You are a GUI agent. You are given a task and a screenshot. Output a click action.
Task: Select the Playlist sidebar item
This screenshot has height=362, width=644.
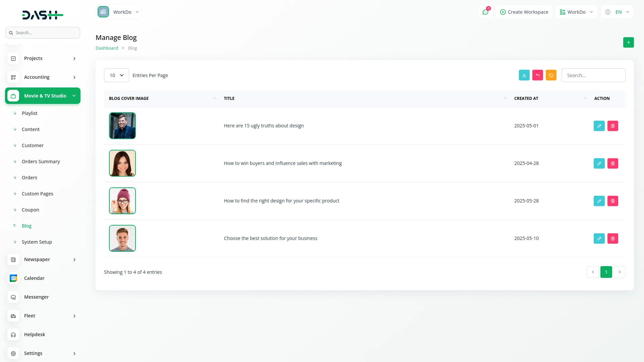point(30,113)
